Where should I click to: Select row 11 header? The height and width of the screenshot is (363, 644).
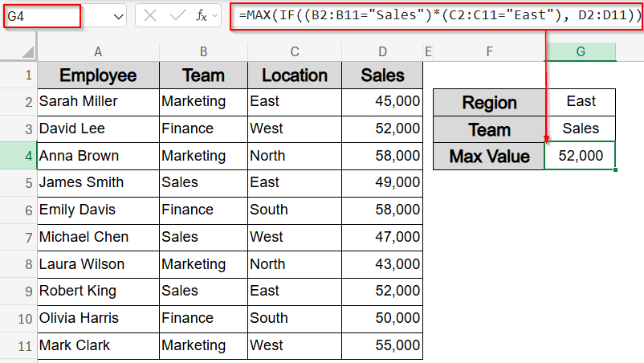tap(18, 346)
